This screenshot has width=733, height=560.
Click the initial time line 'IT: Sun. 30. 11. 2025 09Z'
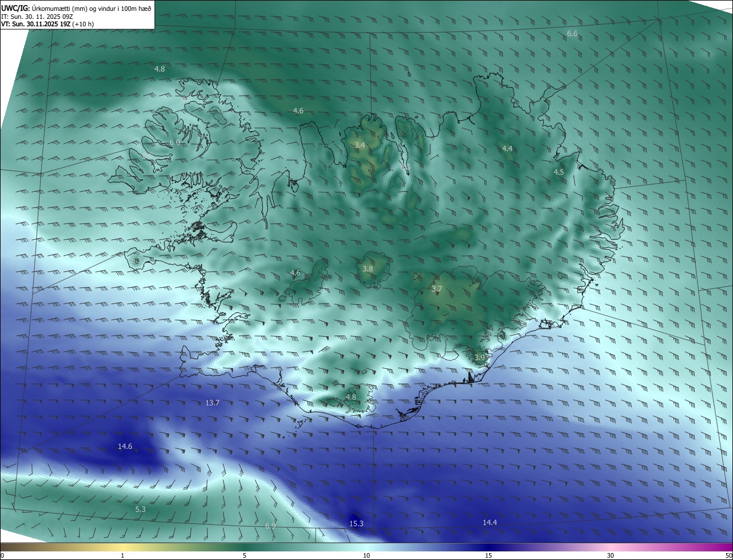click(37, 17)
